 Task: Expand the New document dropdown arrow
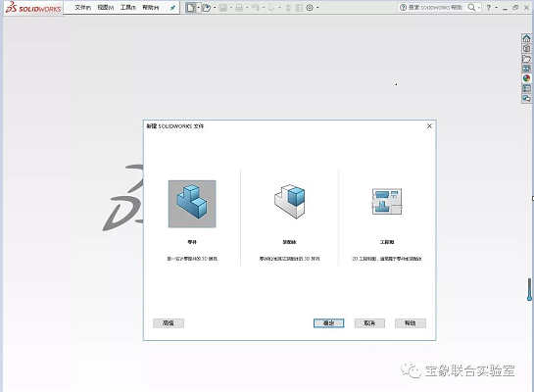pos(199,8)
